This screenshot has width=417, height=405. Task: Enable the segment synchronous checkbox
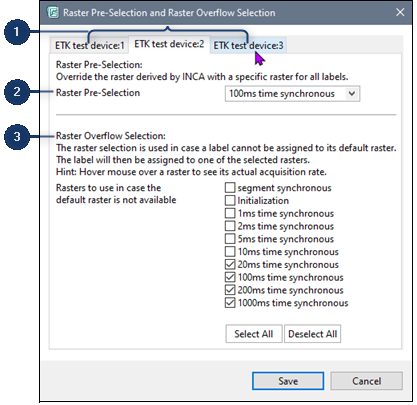(230, 188)
